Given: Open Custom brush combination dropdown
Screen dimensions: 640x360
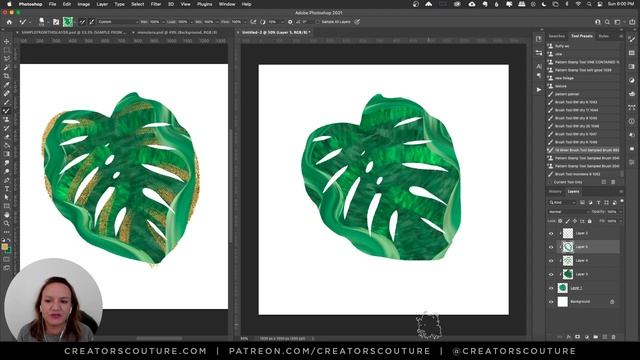Looking at the screenshot, I should (118, 22).
